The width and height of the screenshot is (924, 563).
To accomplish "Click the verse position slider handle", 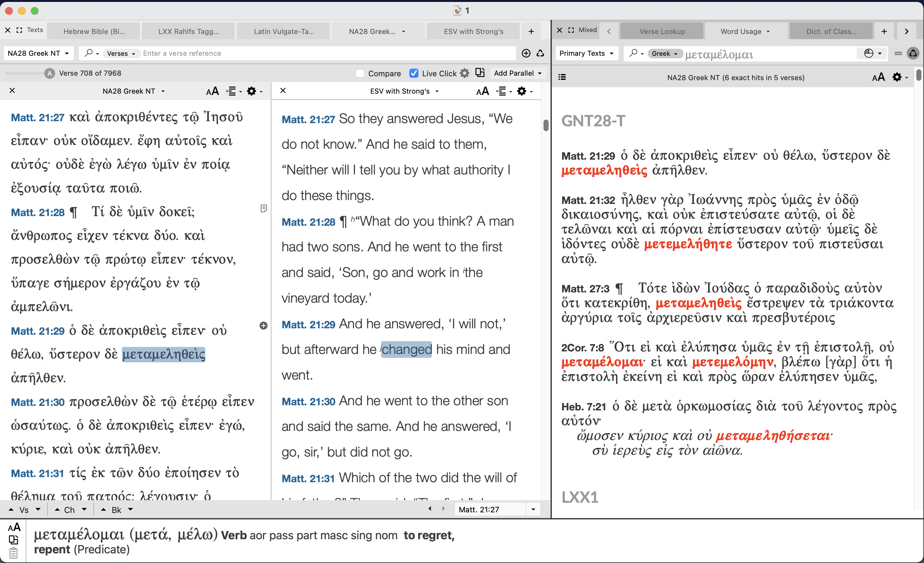I will click(49, 73).
